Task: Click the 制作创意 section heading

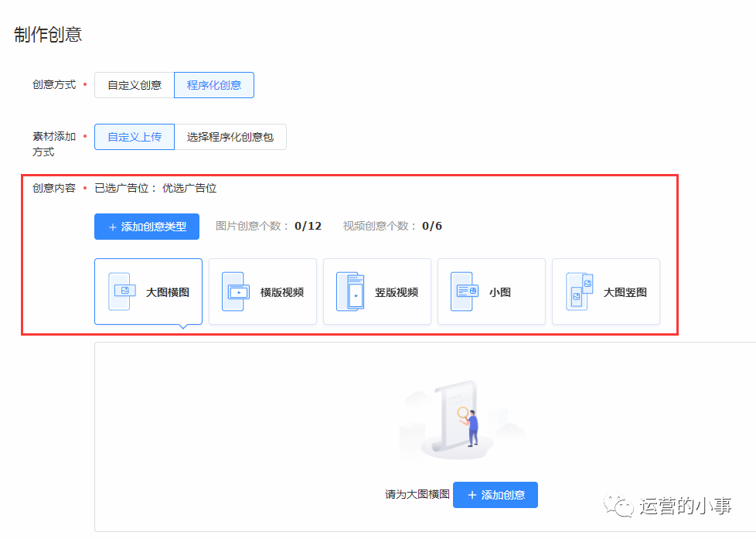Action: [x=48, y=35]
